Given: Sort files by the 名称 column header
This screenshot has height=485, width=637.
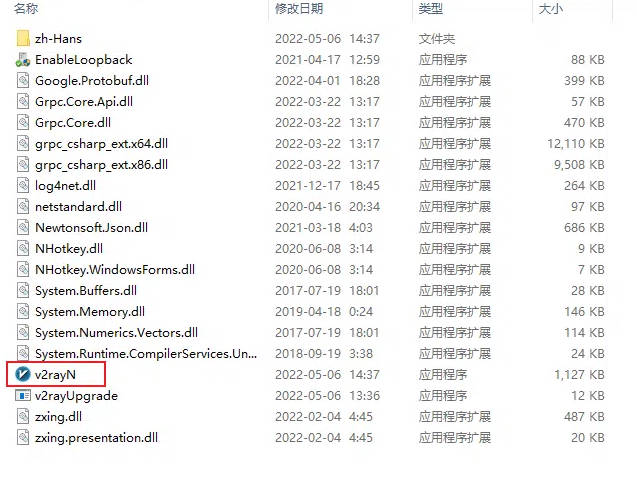Looking at the screenshot, I should point(26,9).
